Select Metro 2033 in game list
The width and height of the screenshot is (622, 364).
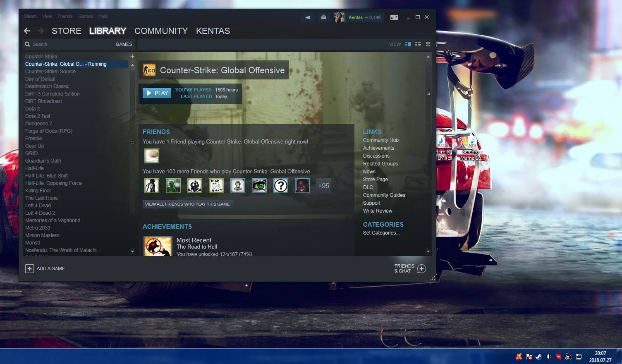(38, 228)
